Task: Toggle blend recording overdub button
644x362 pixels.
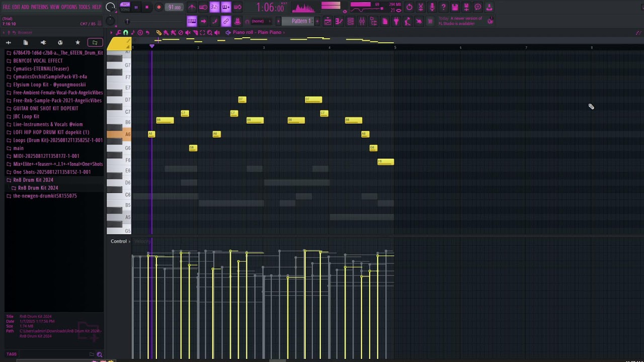Action: (226, 7)
